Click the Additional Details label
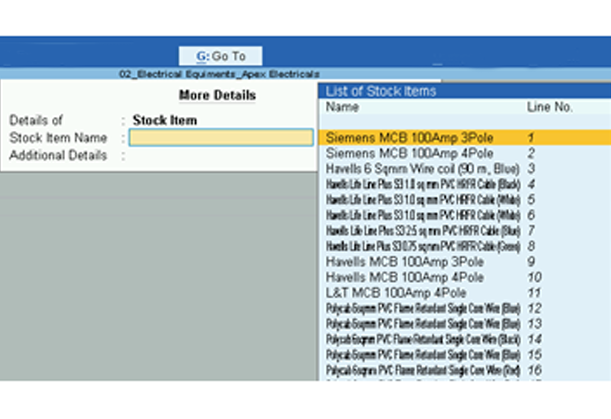This screenshot has height=419, width=611. (58, 156)
